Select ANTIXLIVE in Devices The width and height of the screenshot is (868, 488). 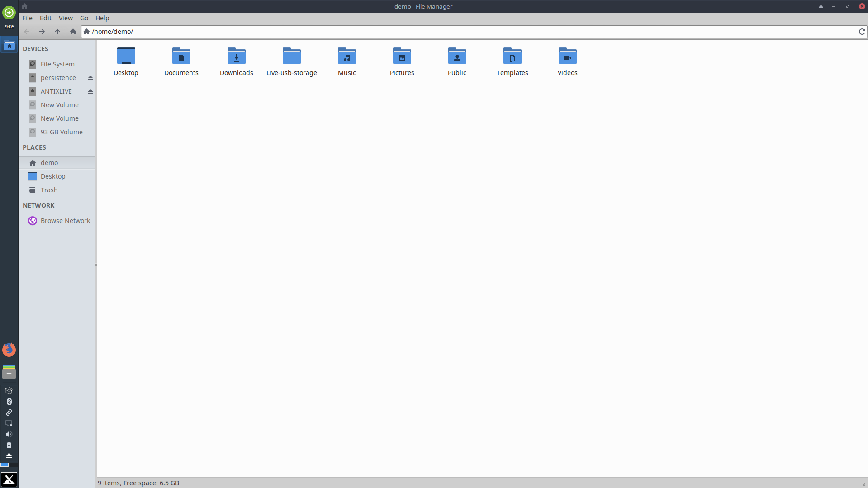tap(57, 91)
